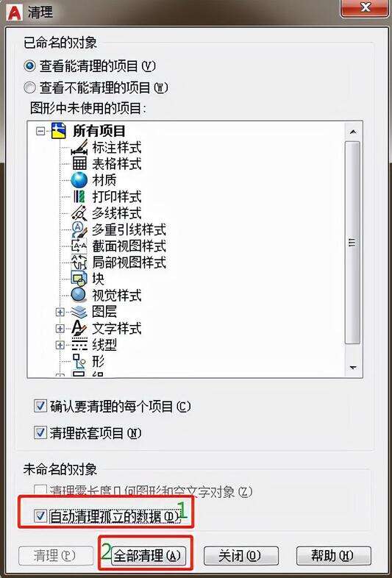Select the 视觉样式 visual style icon

[79, 296]
